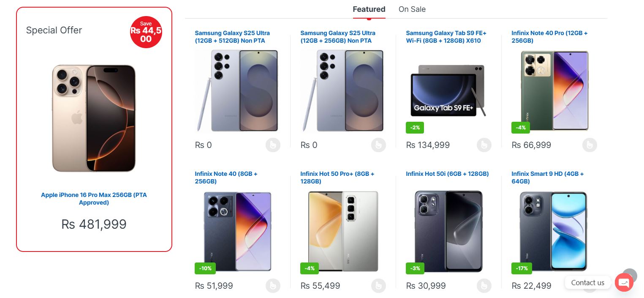Click the Contact us label

[587, 282]
